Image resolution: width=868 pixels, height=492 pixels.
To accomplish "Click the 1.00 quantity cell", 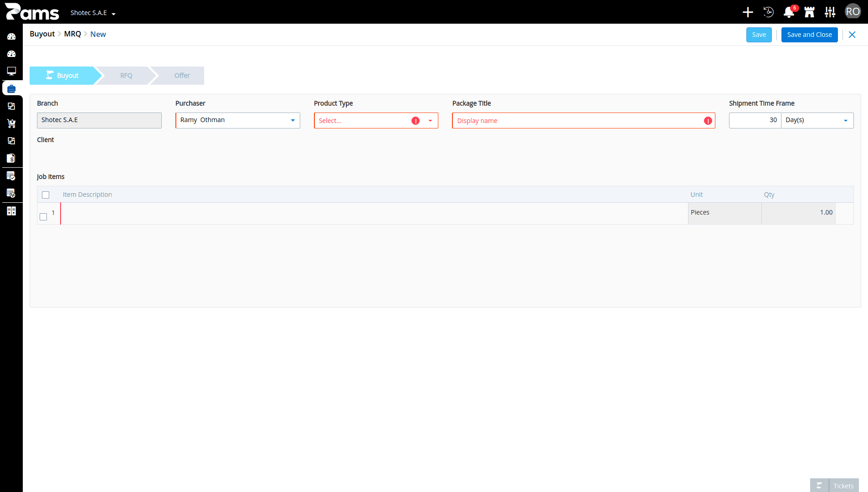I will tap(798, 213).
